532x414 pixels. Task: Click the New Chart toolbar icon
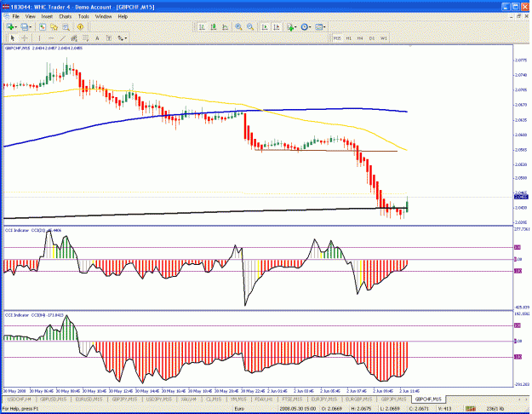point(10,26)
